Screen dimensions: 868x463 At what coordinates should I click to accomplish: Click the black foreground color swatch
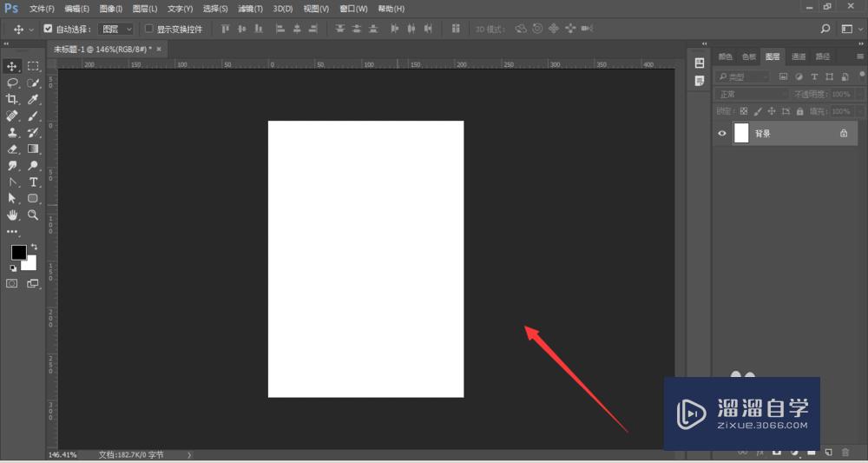click(x=18, y=252)
